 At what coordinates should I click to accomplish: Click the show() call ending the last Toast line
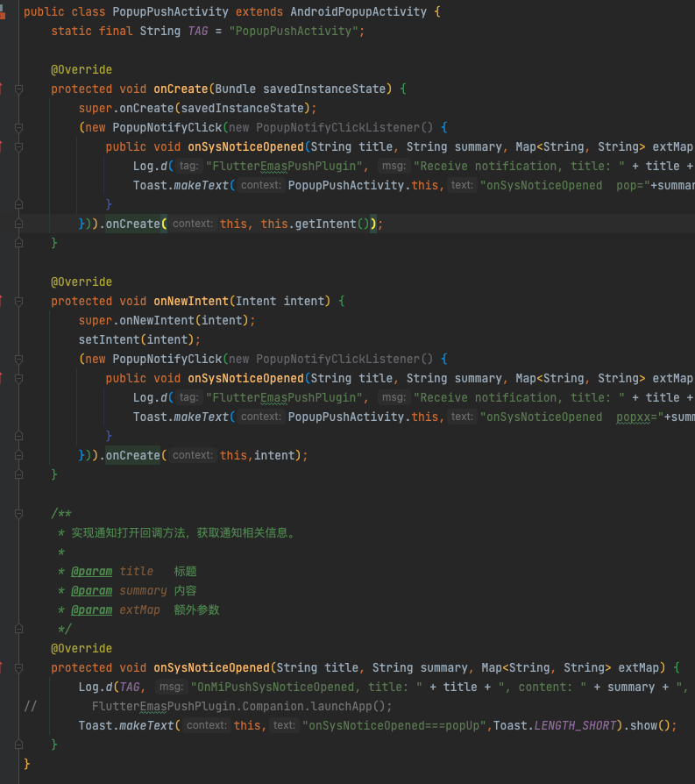(649, 725)
